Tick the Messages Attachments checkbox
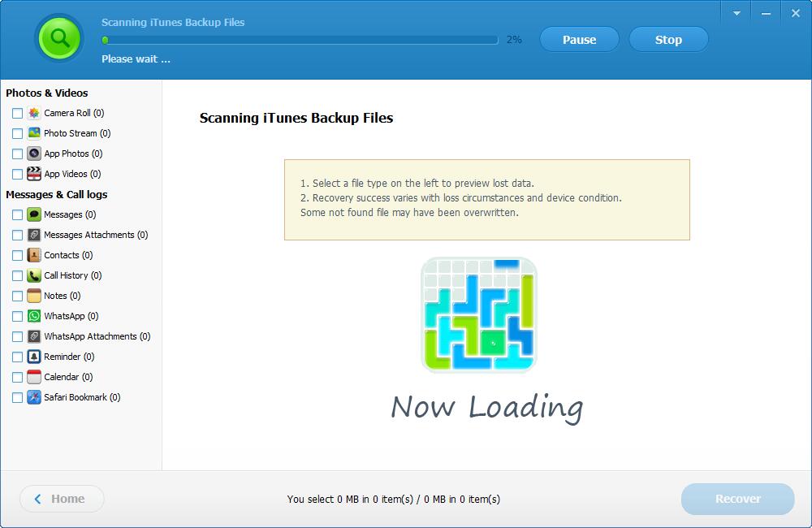This screenshot has width=812, height=528. coord(18,236)
